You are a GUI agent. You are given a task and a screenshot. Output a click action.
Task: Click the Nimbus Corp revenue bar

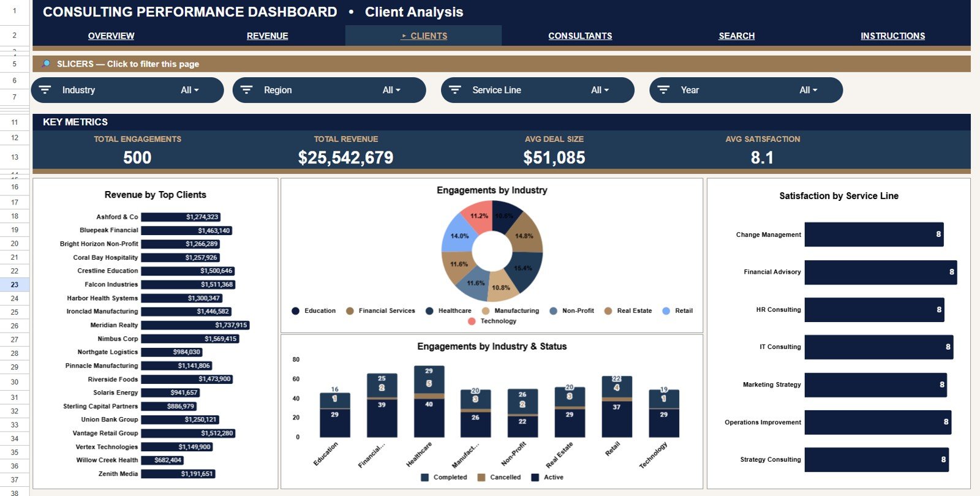[190, 339]
